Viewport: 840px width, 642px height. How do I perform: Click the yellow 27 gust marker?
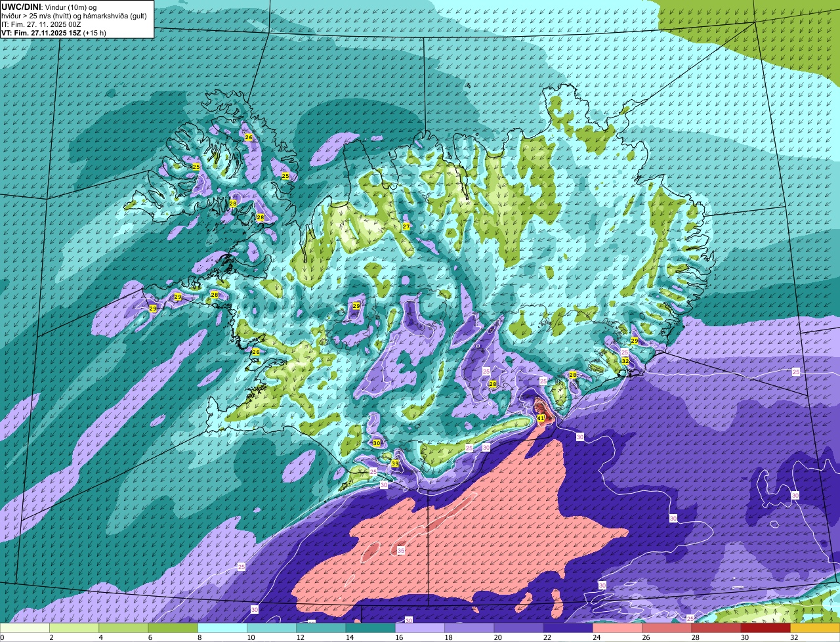pyautogui.click(x=406, y=226)
